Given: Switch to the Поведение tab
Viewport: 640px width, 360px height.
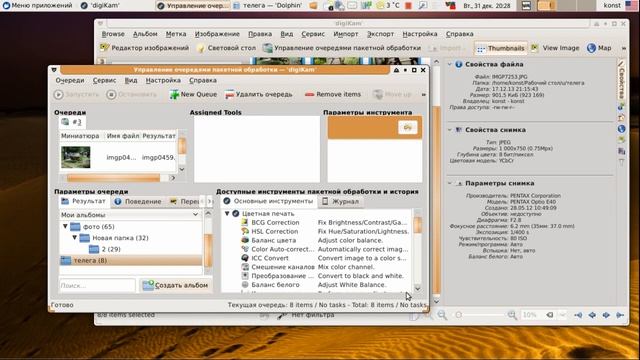Looking at the screenshot, I should coord(138,202).
